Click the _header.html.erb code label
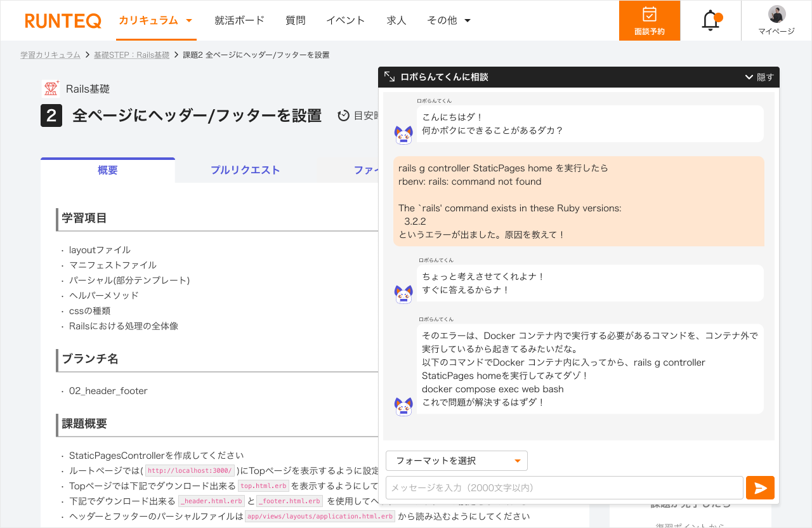 click(211, 501)
